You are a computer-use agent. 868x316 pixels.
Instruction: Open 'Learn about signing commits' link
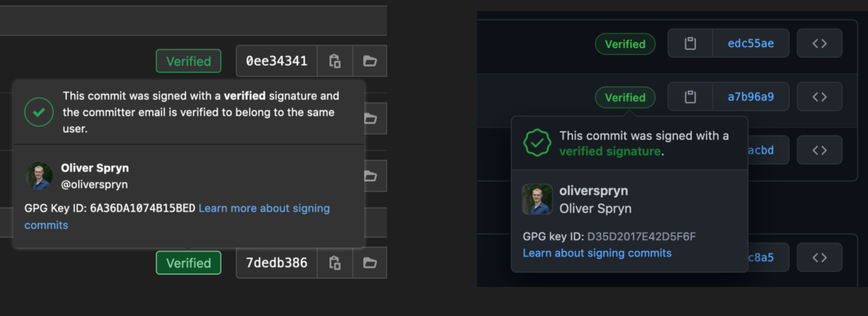point(597,253)
